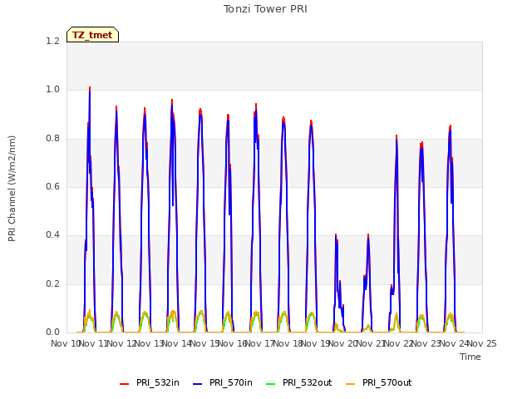Click the orange PRI_570out legend swatch
Screen dimensions: 532x399
pos(350,383)
